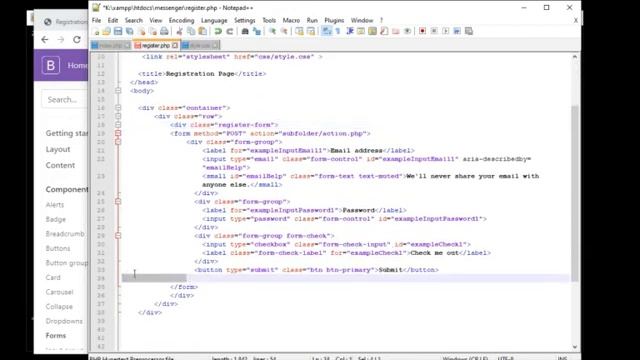This screenshot has width=640, height=360.
Task: Click the Run Macro Multiple Times icon
Action: (457, 31)
